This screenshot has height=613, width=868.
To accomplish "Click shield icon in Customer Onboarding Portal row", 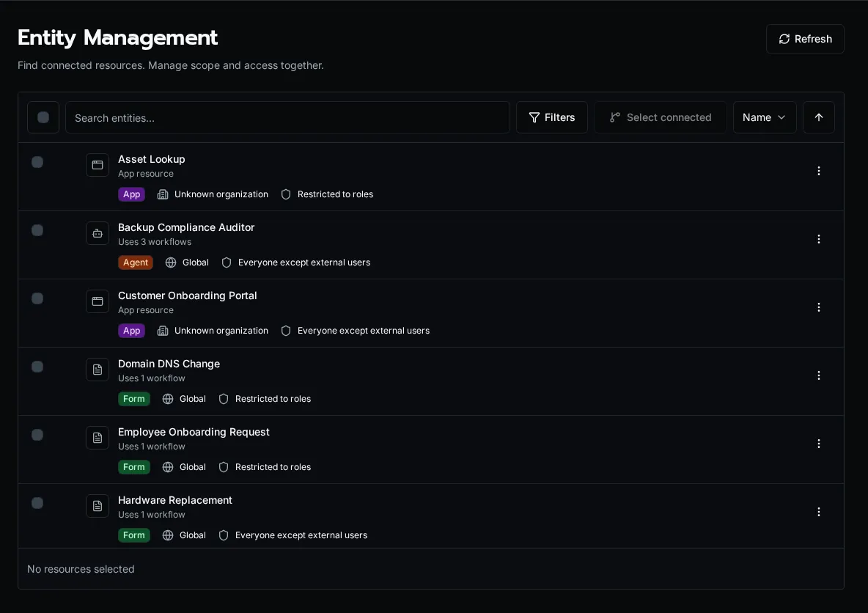I will pos(286,331).
